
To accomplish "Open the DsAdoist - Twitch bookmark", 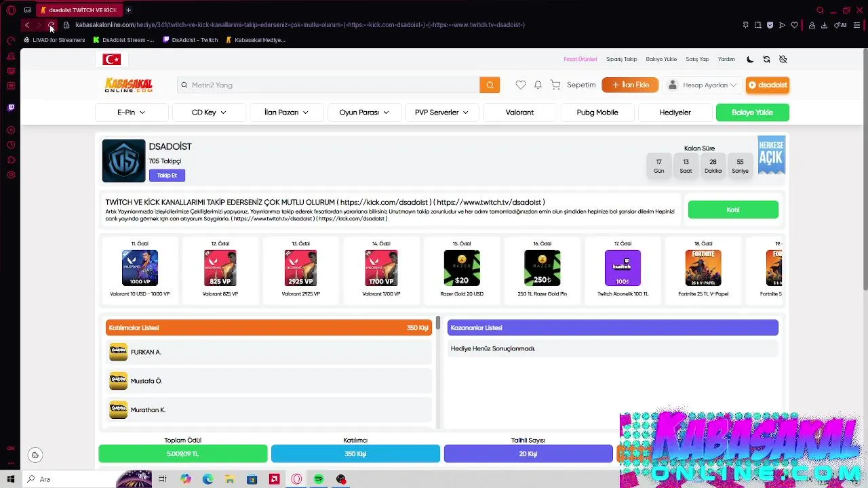I will click(x=190, y=40).
